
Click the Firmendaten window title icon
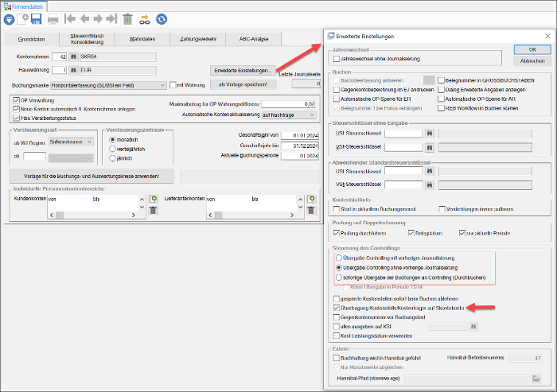click(x=7, y=6)
